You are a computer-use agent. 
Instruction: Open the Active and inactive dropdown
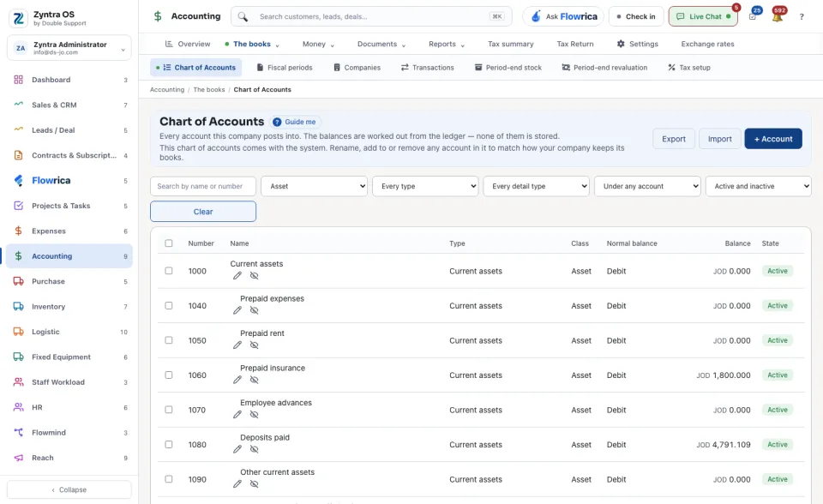[759, 186]
